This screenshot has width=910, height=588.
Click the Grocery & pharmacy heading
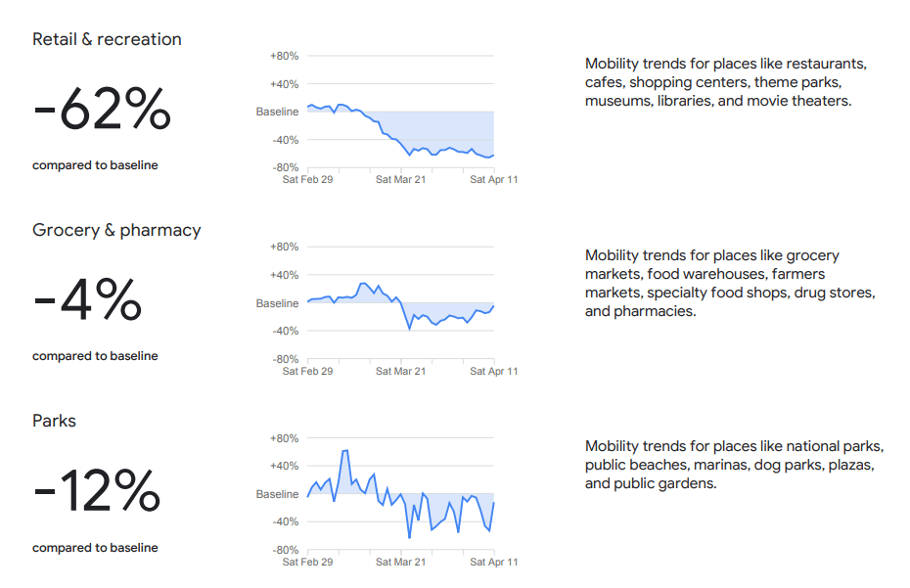[116, 230]
